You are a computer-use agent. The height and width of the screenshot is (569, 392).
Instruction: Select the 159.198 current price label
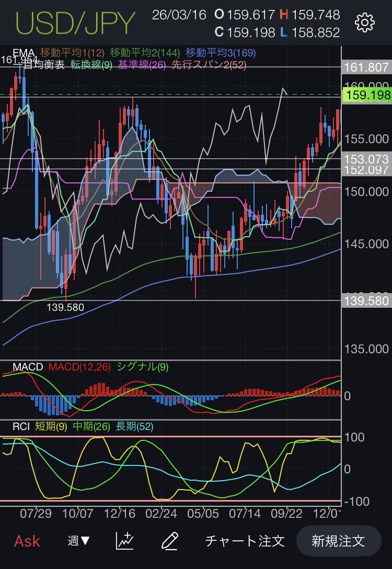coord(366,95)
